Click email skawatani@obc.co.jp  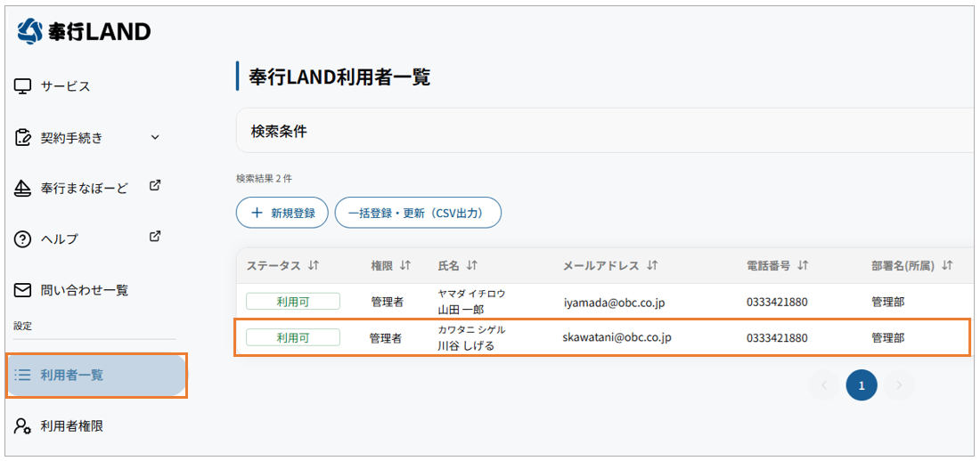coord(617,337)
